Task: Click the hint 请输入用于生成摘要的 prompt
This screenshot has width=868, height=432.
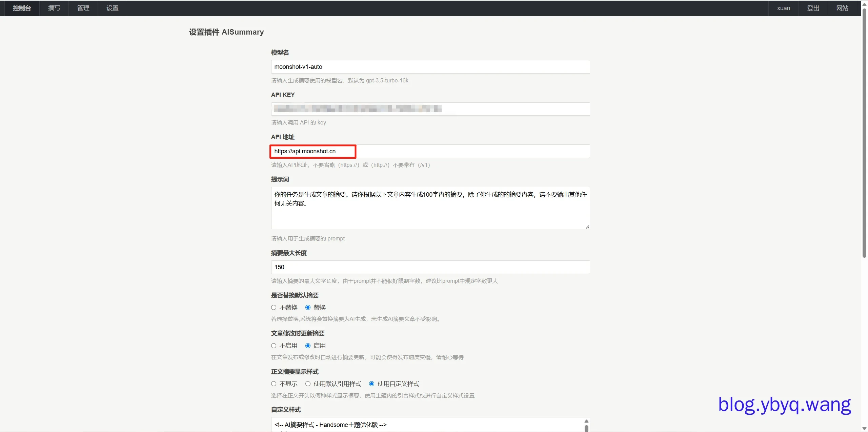Action: pos(308,238)
